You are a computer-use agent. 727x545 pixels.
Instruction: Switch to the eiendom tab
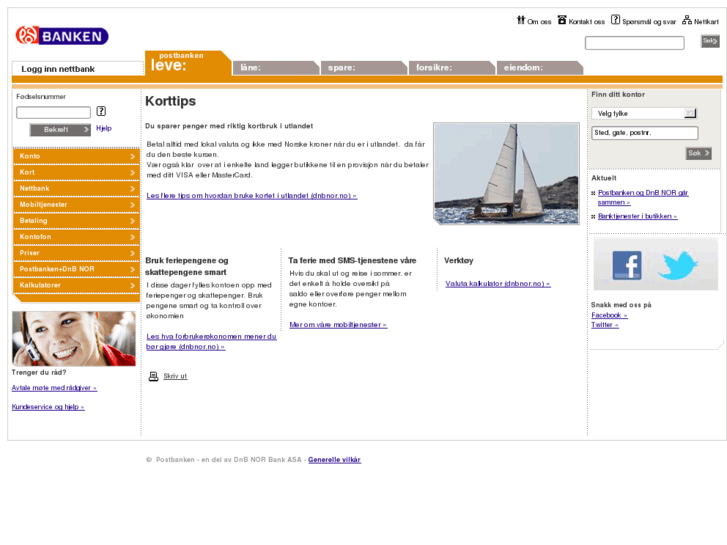[540, 68]
